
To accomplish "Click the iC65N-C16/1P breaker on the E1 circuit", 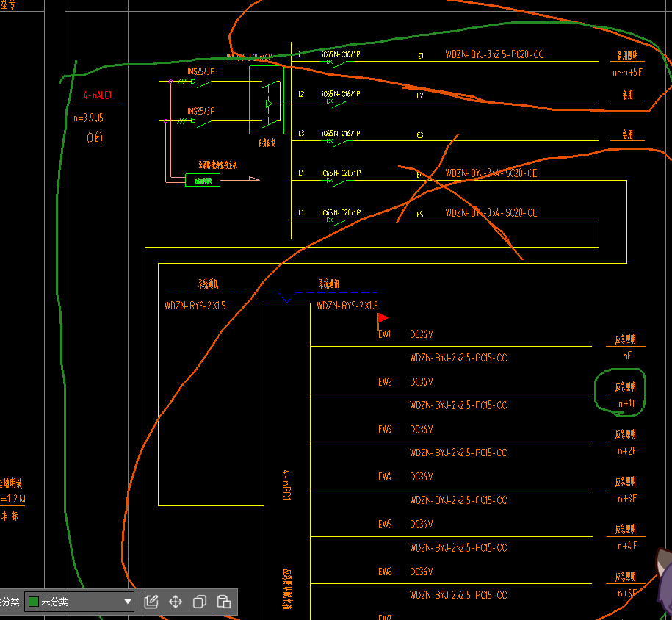I will coord(342,54).
